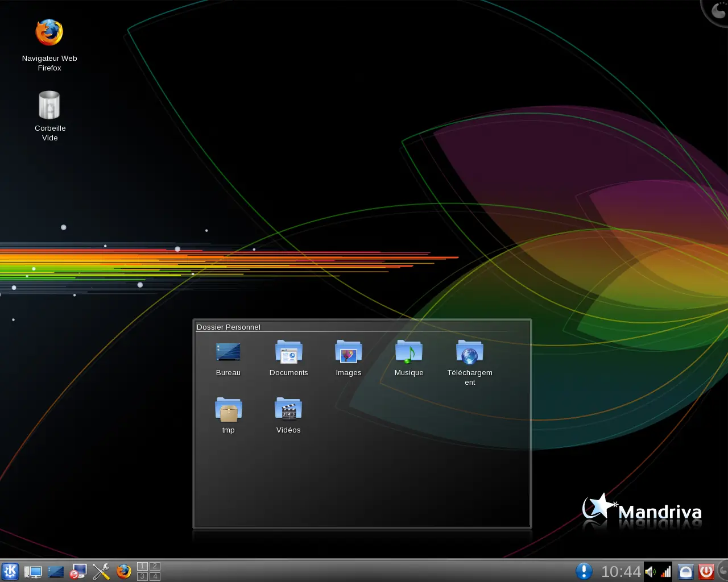Open the speaker volume tray icon
This screenshot has width=728, height=582.
point(650,572)
